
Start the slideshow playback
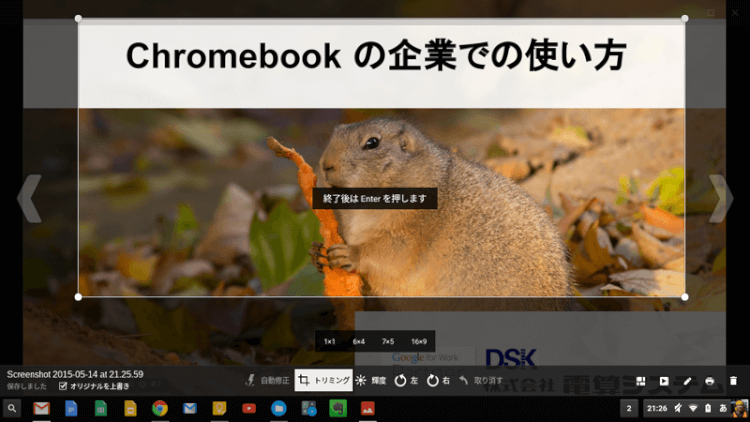coord(663,381)
